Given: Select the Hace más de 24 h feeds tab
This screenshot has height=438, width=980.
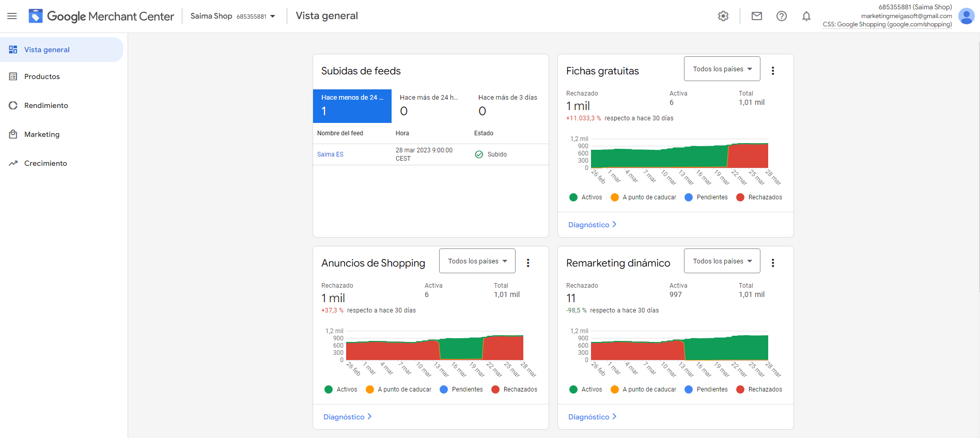Looking at the screenshot, I should click(x=431, y=106).
